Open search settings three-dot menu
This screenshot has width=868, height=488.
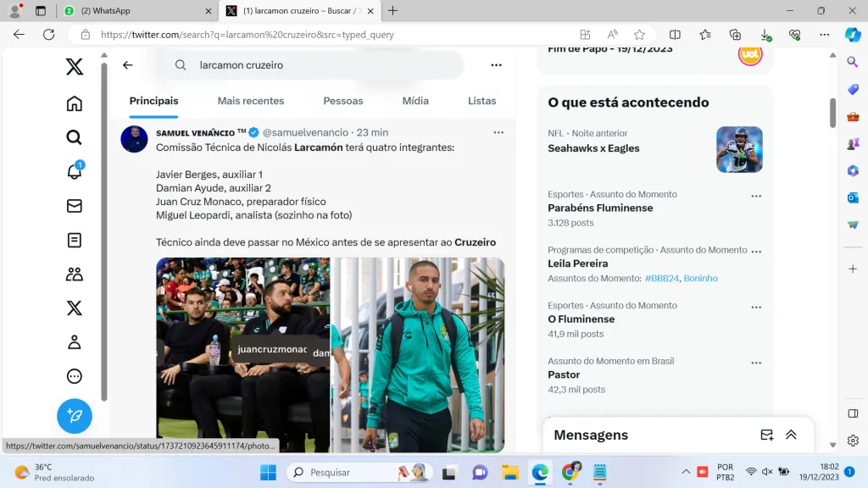[496, 65]
